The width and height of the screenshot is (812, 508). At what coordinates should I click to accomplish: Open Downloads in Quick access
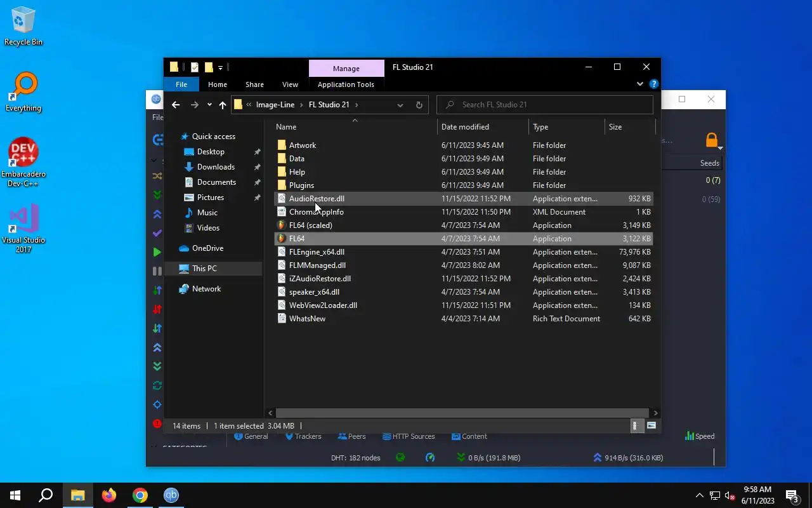pyautogui.click(x=216, y=167)
